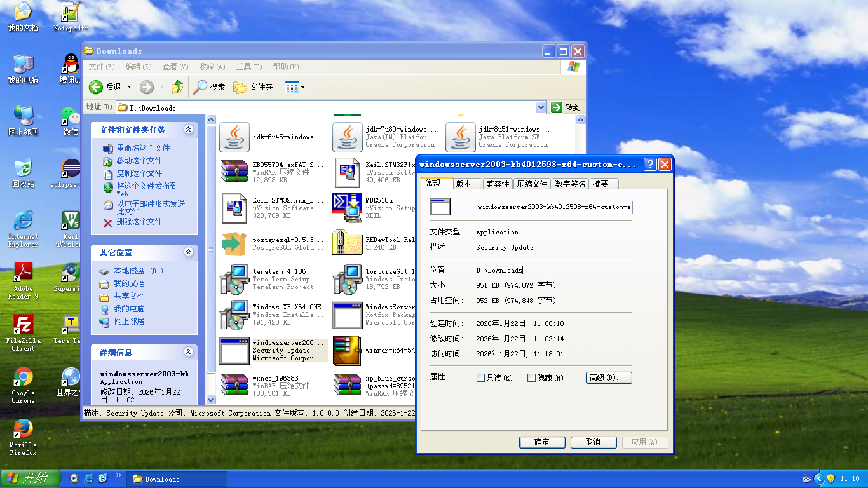Select the wxncb_196383 WinRAR archive icon

pyautogui.click(x=234, y=386)
